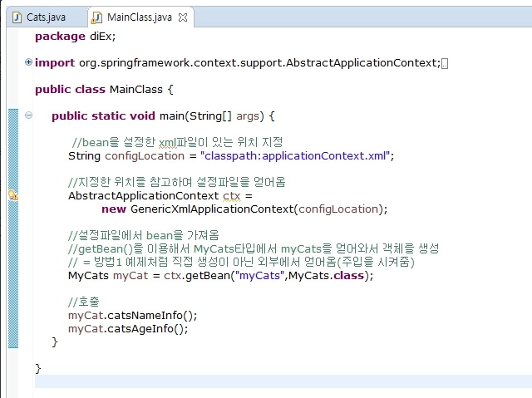Image resolution: width=532 pixels, height=398 pixels.
Task: Click the "myCat.catsNameInfo();" call
Action: click(133, 315)
